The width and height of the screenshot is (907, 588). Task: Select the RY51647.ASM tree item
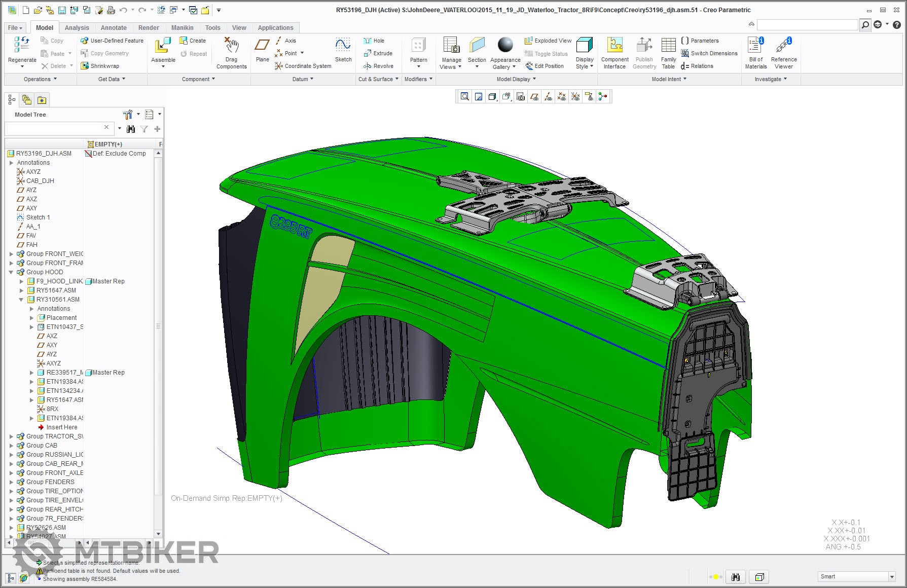coord(56,290)
